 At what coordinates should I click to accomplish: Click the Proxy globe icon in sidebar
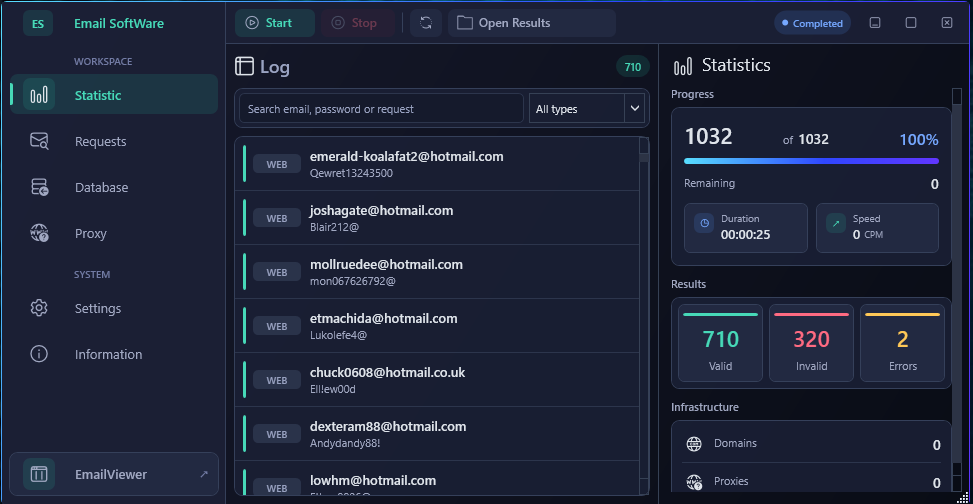tap(39, 233)
